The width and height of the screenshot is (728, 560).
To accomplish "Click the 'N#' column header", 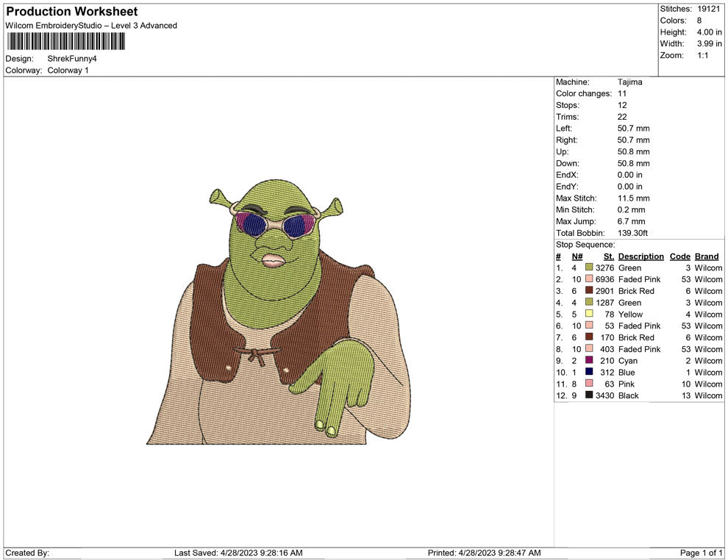I will point(577,256).
